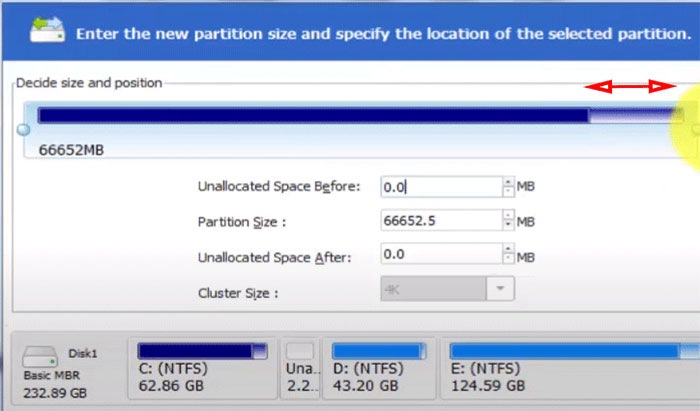
Task: Click the 66652MB size label
Action: click(x=71, y=150)
